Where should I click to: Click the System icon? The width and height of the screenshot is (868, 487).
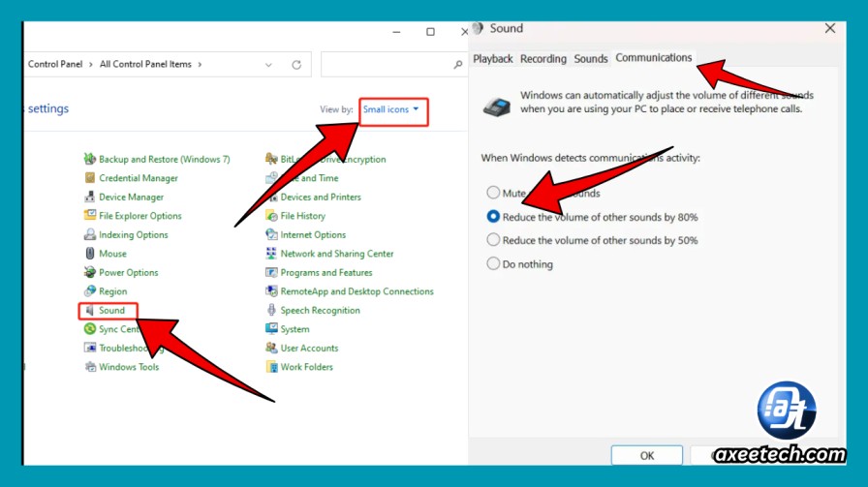(x=271, y=329)
